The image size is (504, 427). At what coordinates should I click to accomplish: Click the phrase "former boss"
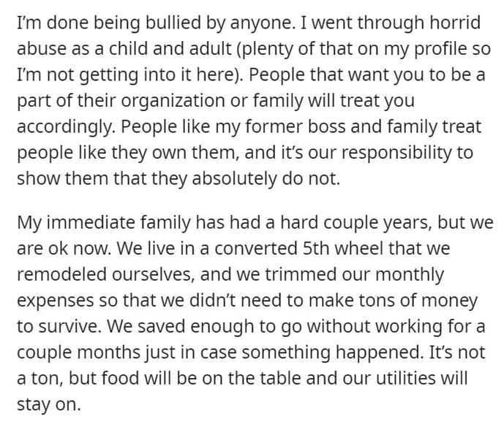(x=296, y=126)
